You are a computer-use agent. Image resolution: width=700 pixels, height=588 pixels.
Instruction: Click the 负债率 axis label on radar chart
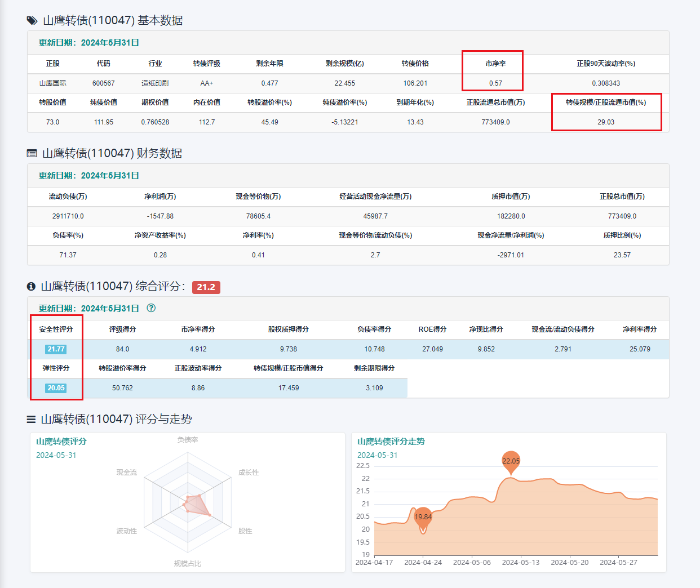click(188, 440)
